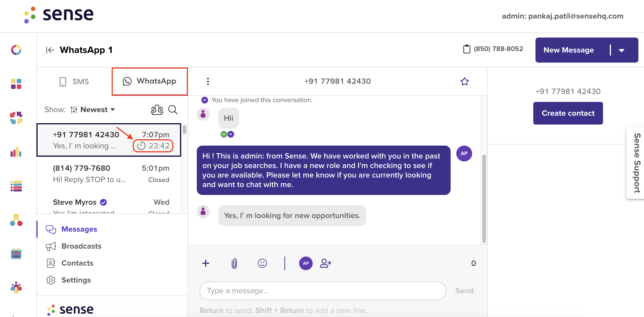The image size is (644, 317).
Task: Click the add participant person-plus icon
Action: [325, 263]
